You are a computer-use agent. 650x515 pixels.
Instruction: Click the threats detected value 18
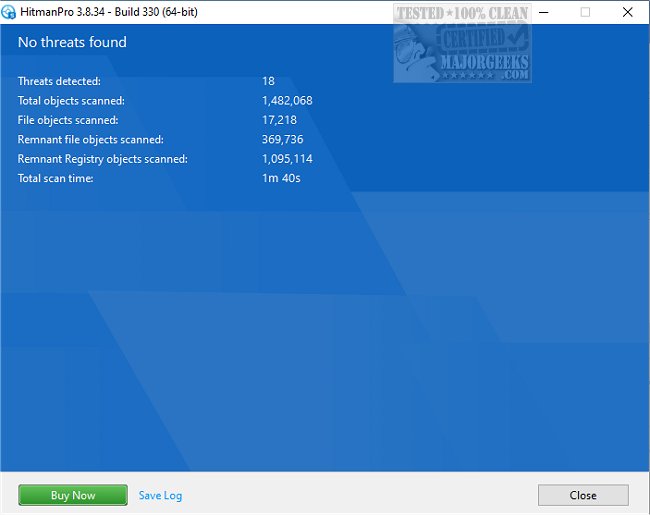pyautogui.click(x=268, y=81)
